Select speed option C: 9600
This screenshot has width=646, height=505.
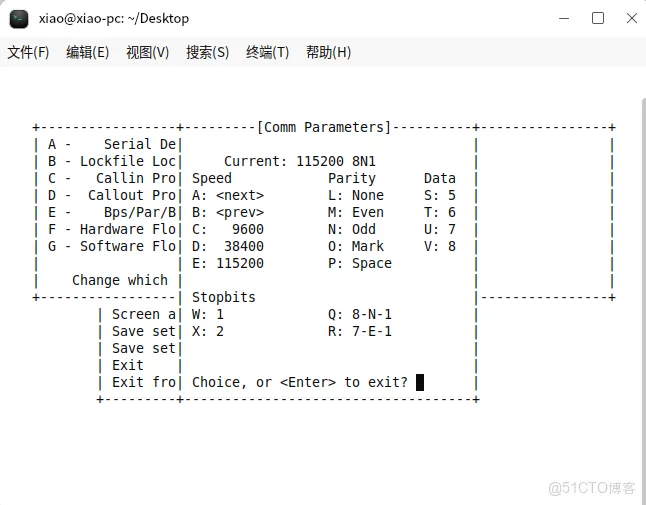point(228,229)
